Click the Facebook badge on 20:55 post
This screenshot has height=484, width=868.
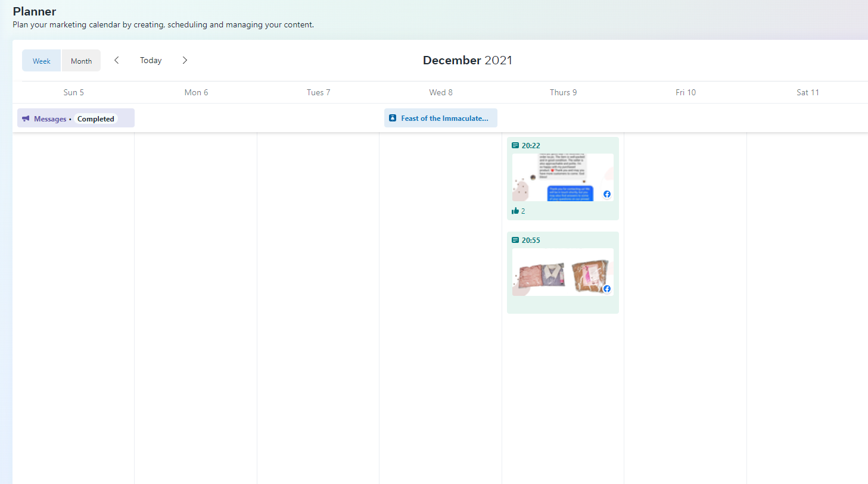607,289
